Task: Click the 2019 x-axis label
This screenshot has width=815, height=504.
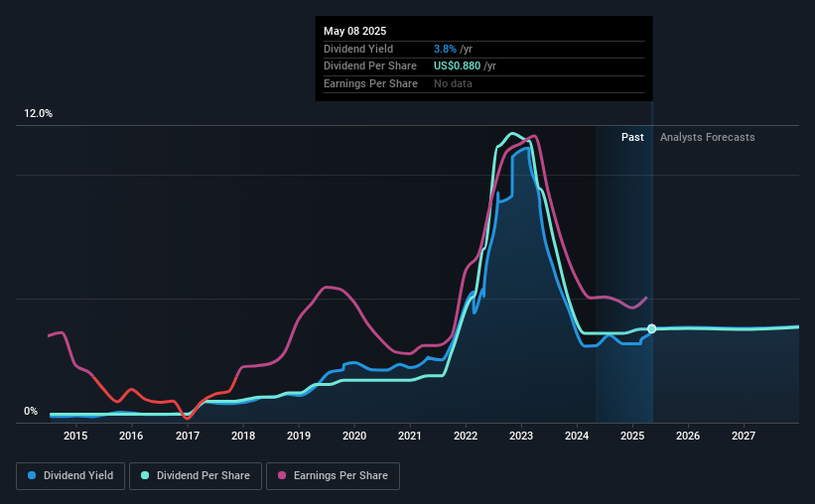Action: pyautogui.click(x=299, y=436)
